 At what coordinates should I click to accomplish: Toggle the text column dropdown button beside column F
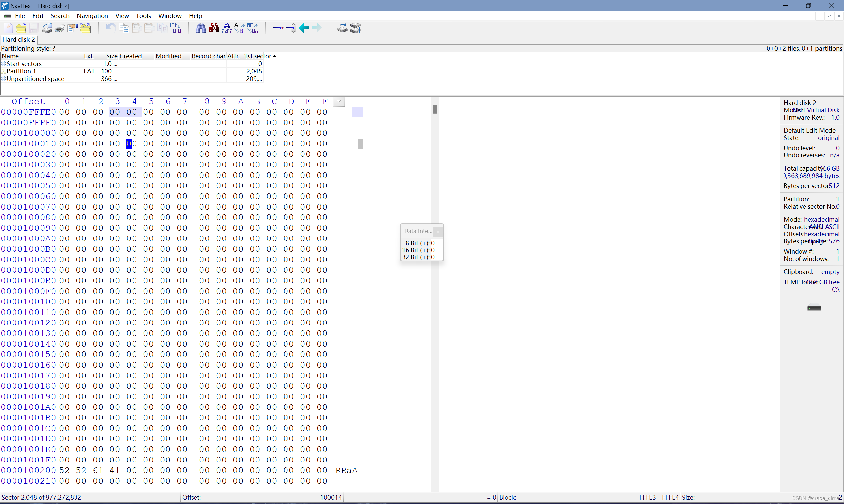339,101
